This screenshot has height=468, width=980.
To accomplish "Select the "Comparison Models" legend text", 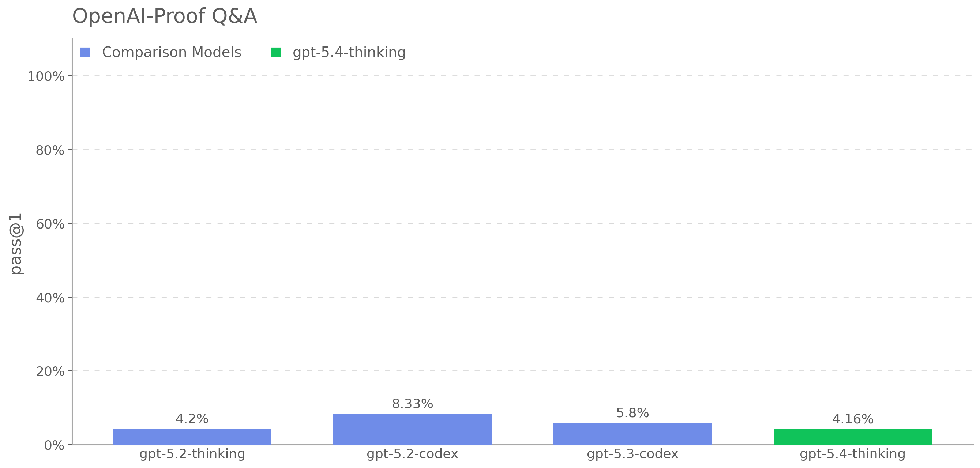I will 172,52.
